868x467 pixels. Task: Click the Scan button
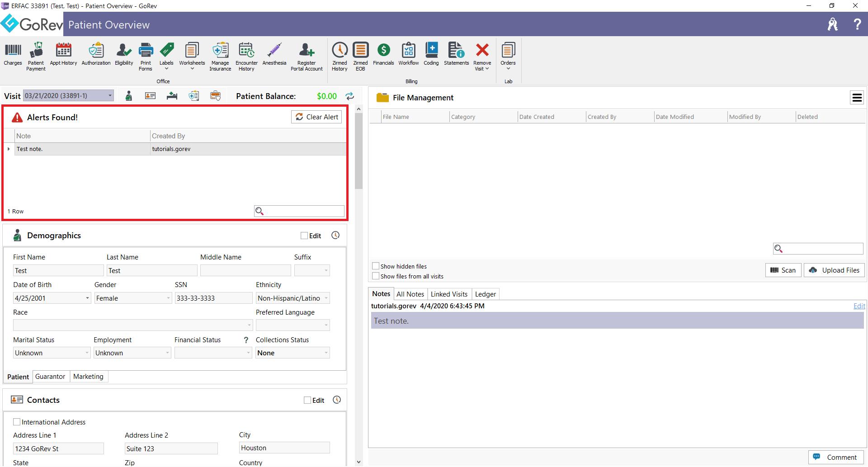pyautogui.click(x=783, y=270)
